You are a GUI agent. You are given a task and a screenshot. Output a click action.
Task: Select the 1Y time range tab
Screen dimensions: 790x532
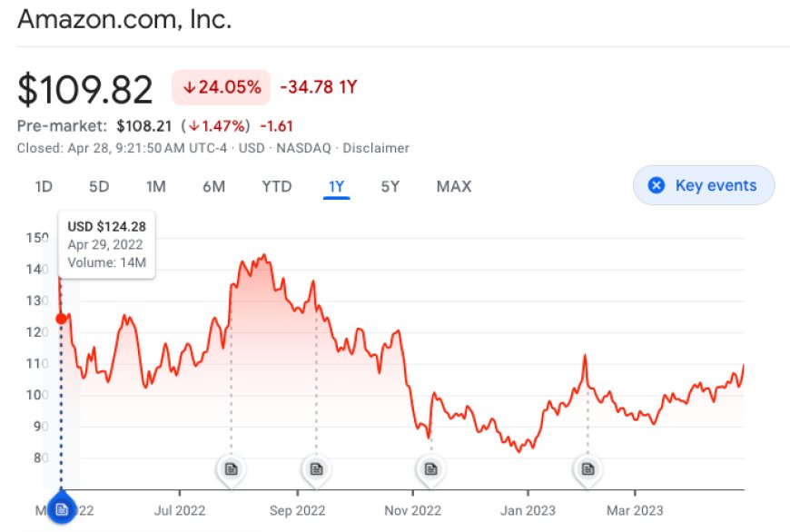point(336,187)
